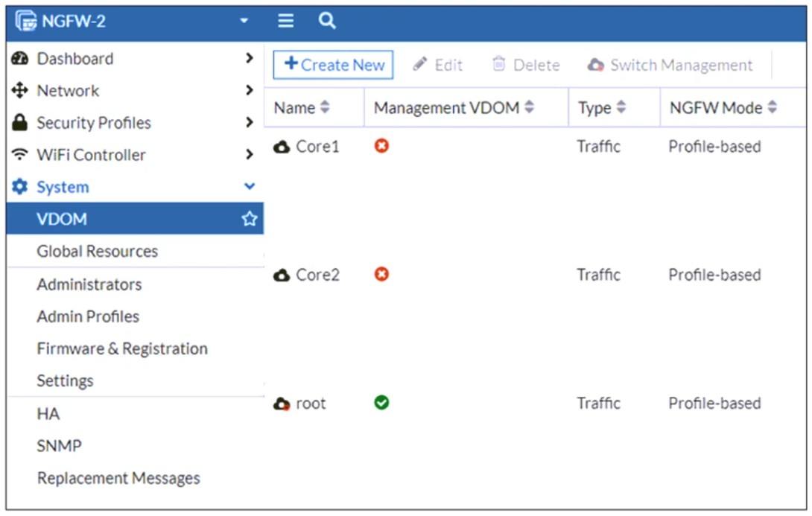812x516 pixels.
Task: Click the Core1 VDOM cloud icon
Action: [282, 147]
